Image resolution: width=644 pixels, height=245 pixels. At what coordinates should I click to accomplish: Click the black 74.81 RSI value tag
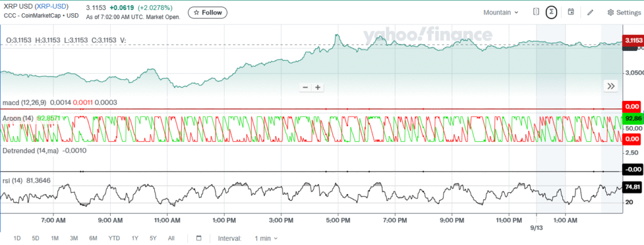point(633,187)
